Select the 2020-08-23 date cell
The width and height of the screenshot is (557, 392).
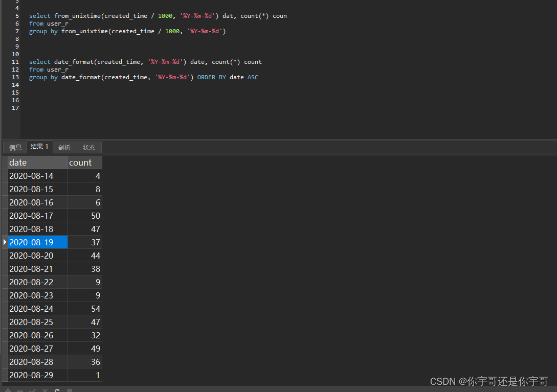(x=38, y=295)
